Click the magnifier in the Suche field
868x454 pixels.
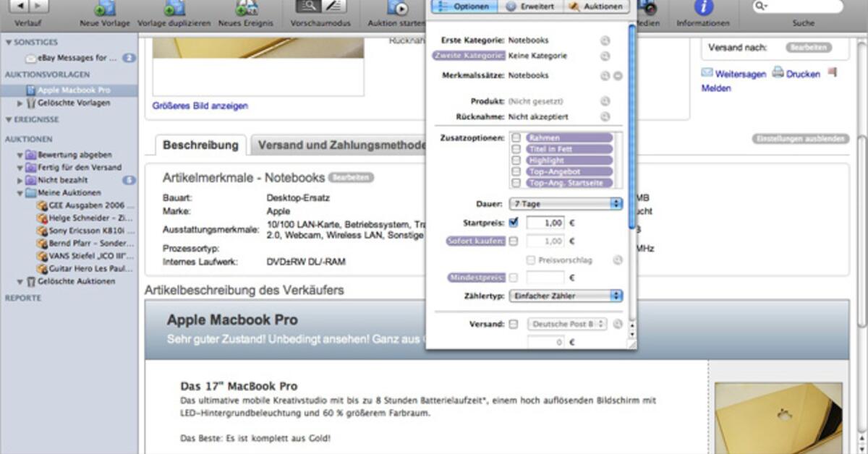[760, 7]
